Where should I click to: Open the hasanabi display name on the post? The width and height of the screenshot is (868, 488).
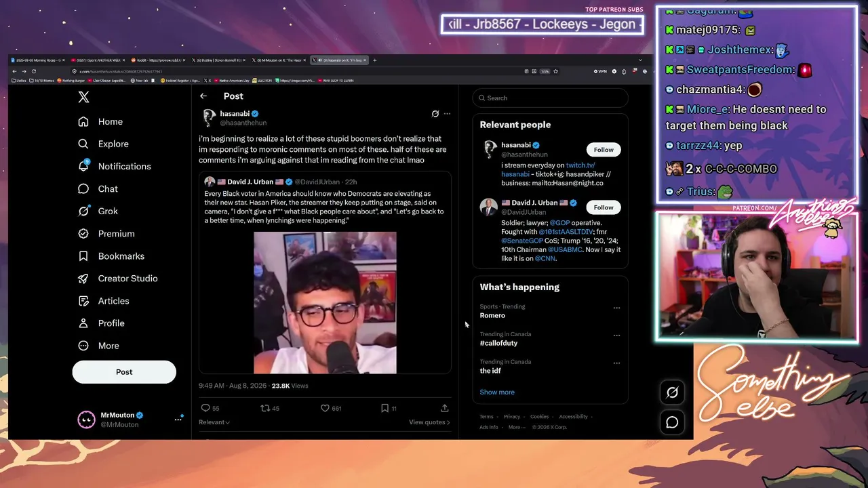point(235,114)
